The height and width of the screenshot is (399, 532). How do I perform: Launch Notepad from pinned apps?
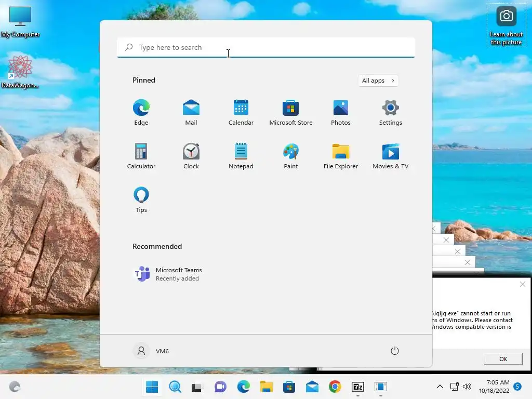(x=241, y=156)
